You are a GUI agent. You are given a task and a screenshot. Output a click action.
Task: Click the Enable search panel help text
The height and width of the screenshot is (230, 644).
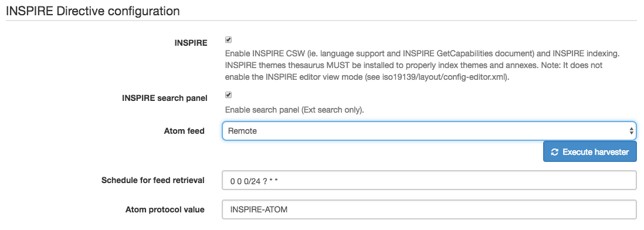click(294, 110)
